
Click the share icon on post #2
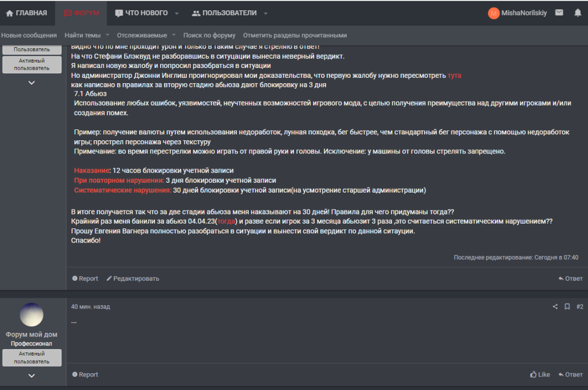(555, 306)
